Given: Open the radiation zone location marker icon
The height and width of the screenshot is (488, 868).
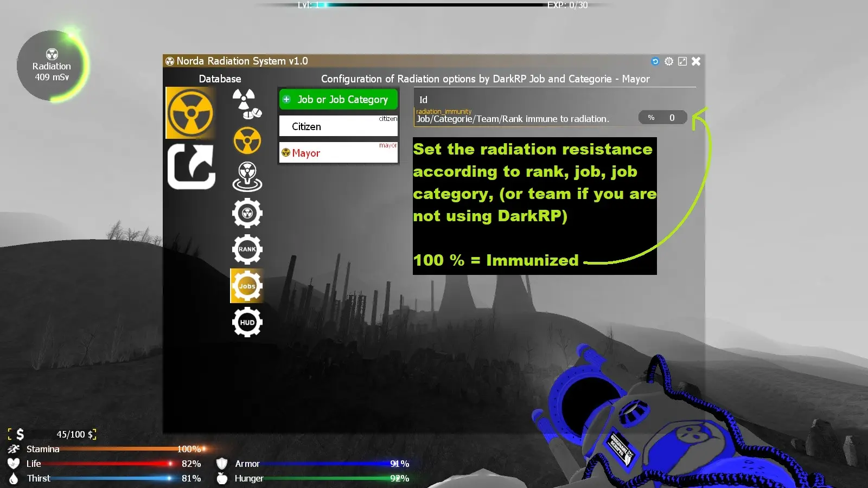Looking at the screenshot, I should (x=247, y=177).
